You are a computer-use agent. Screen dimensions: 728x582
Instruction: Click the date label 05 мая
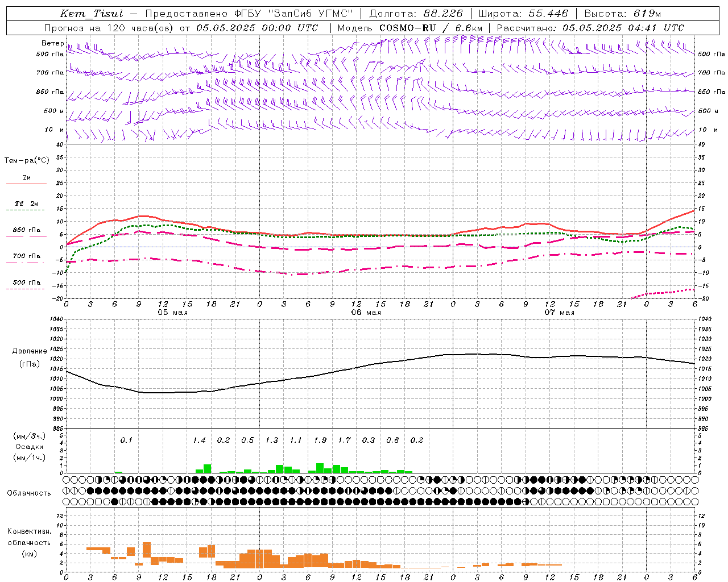172,313
